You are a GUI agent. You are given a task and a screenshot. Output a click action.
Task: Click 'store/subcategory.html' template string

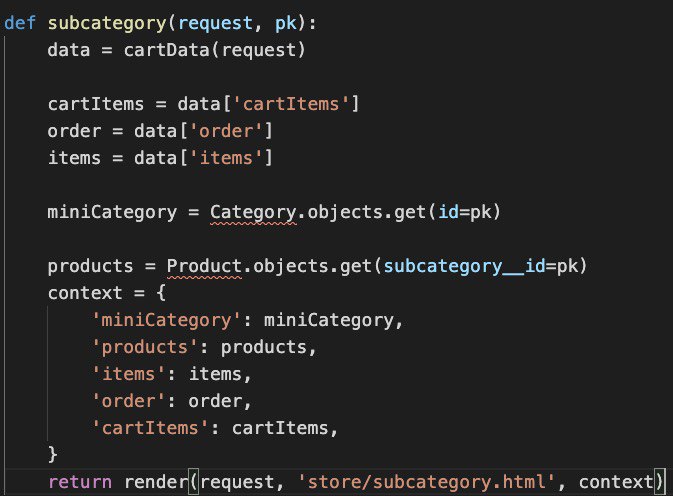426,482
